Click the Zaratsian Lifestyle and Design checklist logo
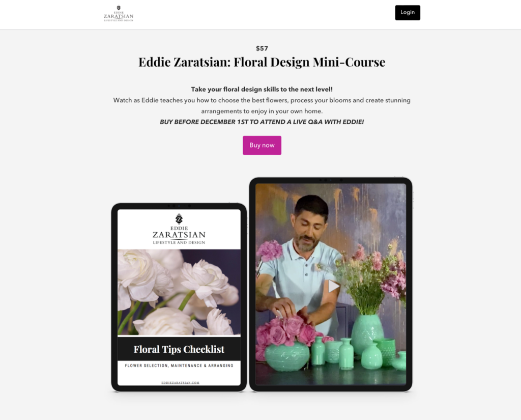 pos(179,229)
